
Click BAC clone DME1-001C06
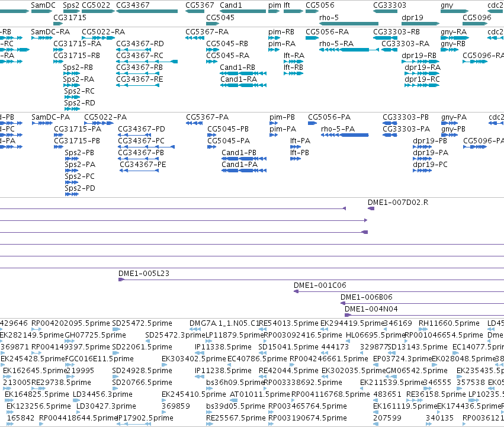tap(320, 285)
